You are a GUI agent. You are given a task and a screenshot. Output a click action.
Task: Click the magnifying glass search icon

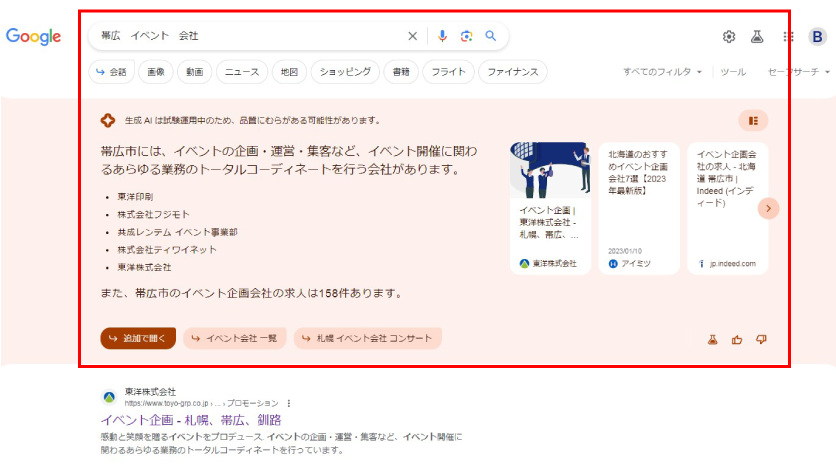(490, 36)
